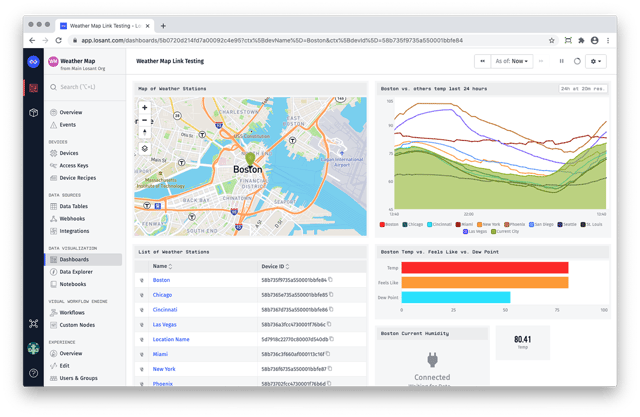Reset map bearing with the compass button
This screenshot has width=640, height=417.
tap(144, 132)
